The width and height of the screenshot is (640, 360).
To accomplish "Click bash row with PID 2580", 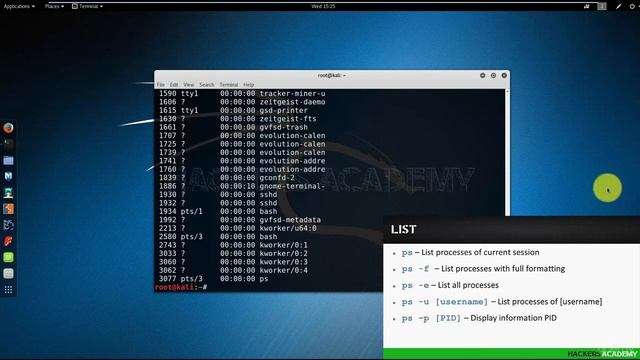I will point(218,237).
